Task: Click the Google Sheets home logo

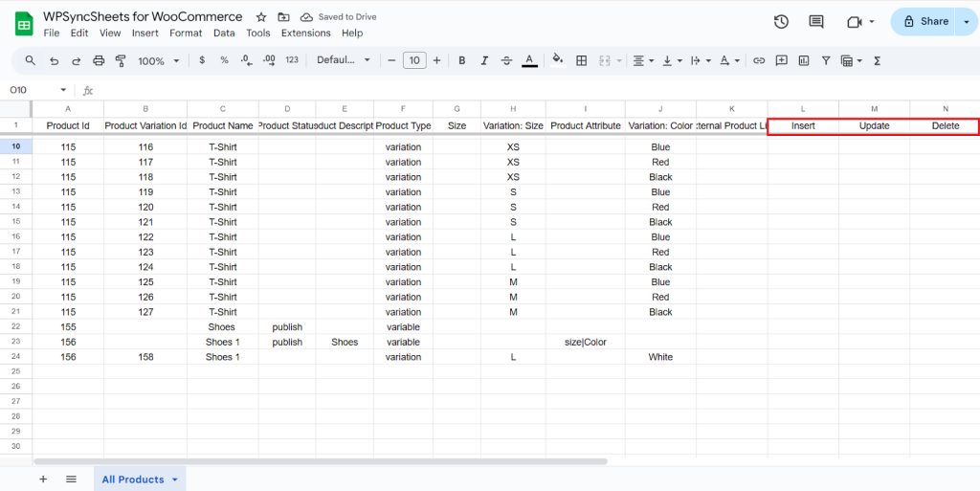Action: point(24,24)
